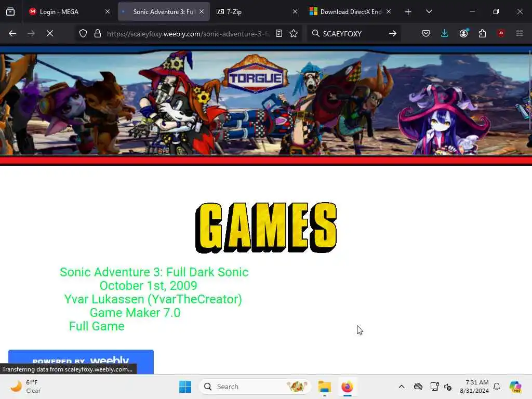Click the search magnifier icon
This screenshot has height=399, width=532.
coord(315,33)
